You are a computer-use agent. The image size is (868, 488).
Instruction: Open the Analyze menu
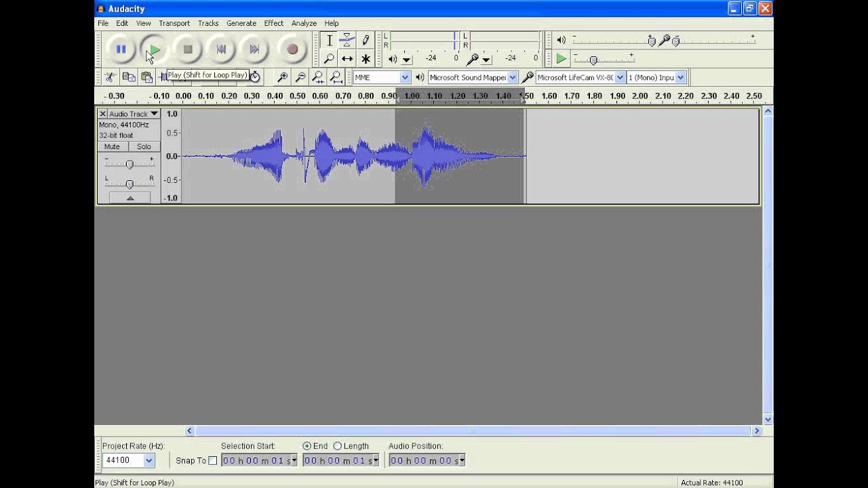(304, 23)
